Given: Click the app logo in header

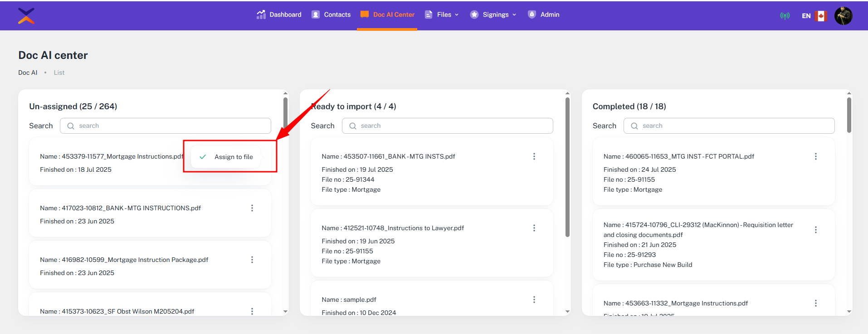Looking at the screenshot, I should click(x=26, y=16).
